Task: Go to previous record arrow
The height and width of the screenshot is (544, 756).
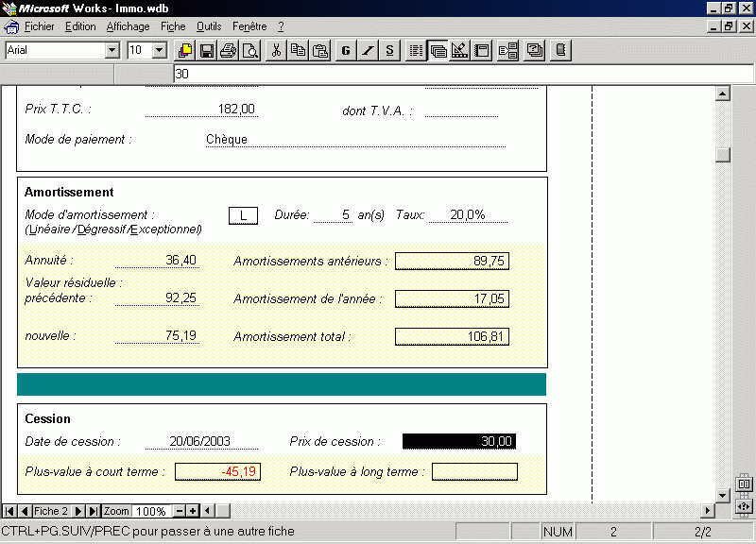Action: tap(25, 511)
